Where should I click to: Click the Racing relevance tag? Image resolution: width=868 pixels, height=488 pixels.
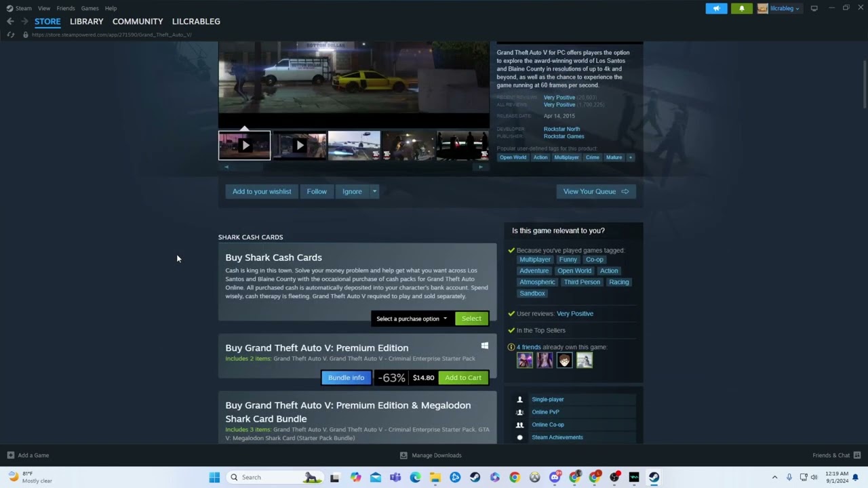pyautogui.click(x=618, y=282)
